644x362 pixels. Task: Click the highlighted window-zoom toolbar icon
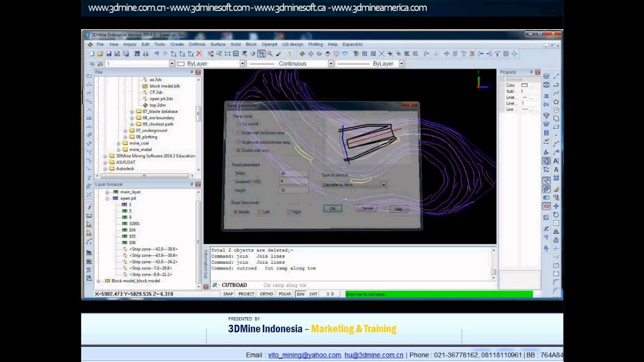click(x=262, y=53)
